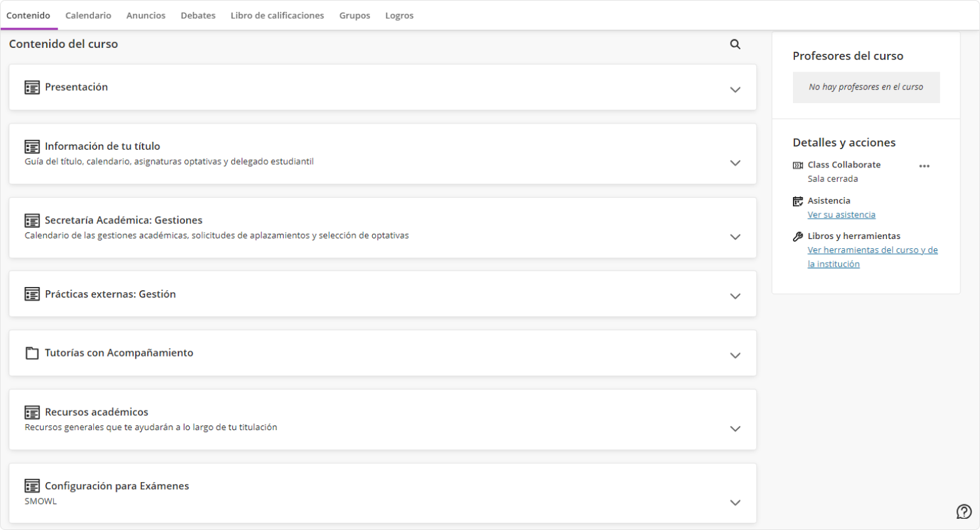This screenshot has width=980, height=530.
Task: Expand Prácticas externas: Gestión chevron
Action: (x=735, y=296)
